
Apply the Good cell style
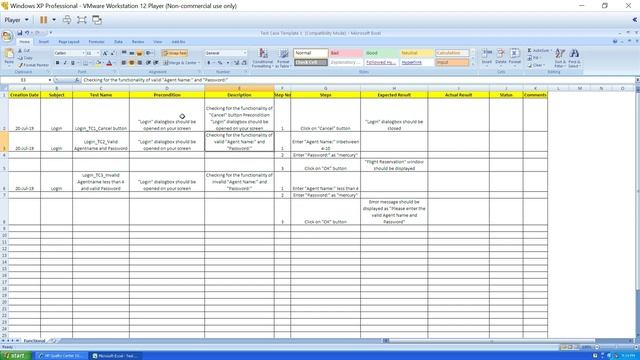click(x=381, y=53)
